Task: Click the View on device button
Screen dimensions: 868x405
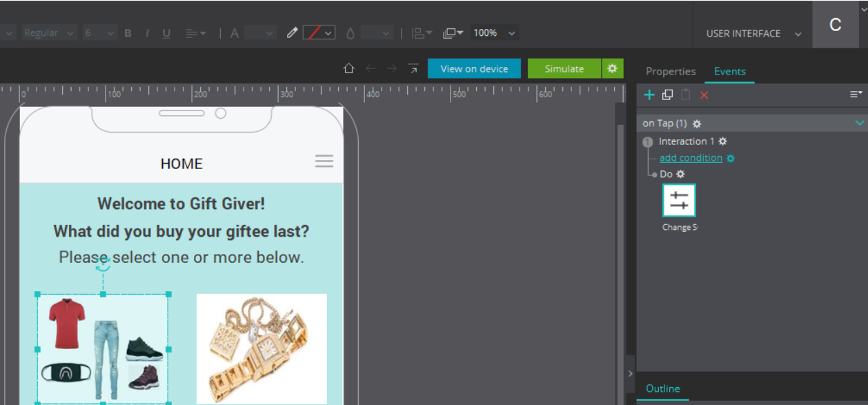Action: pos(474,68)
